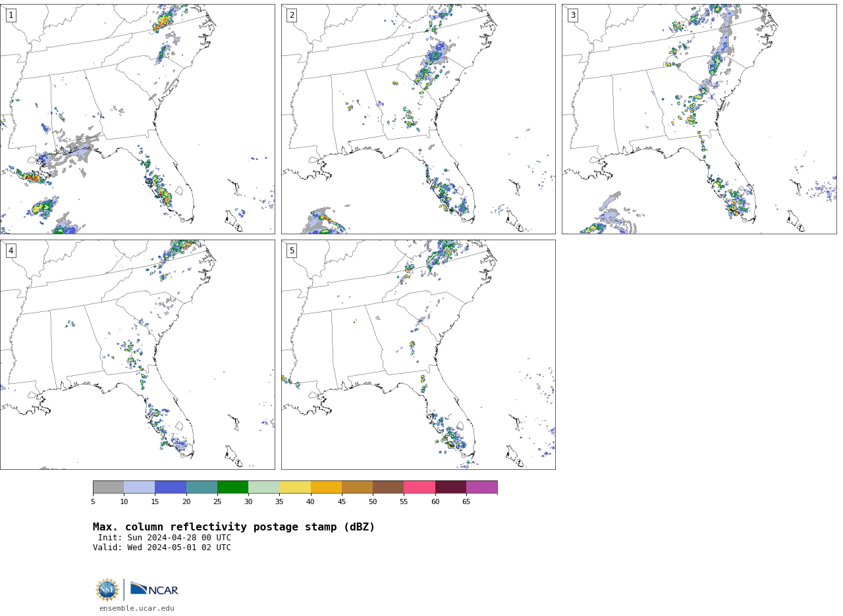Click the NCAR logo
The height and width of the screenshot is (616, 843).
tap(154, 589)
